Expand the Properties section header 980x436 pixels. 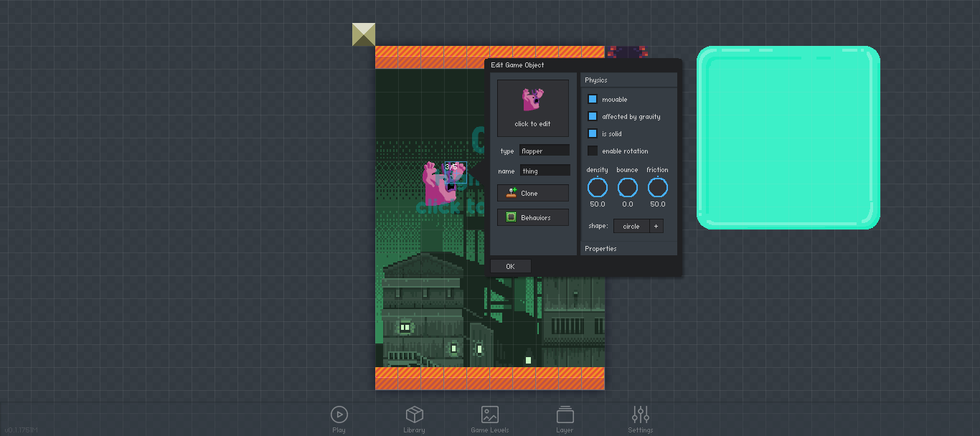tap(629, 249)
